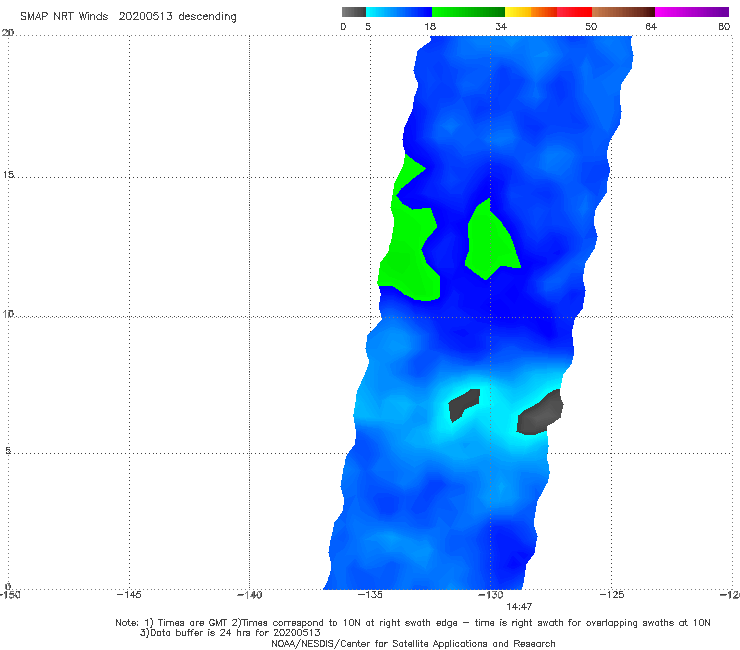Click the red segment of the color bar
Image resolution: width=740 pixels, height=650 pixels.
(x=574, y=12)
